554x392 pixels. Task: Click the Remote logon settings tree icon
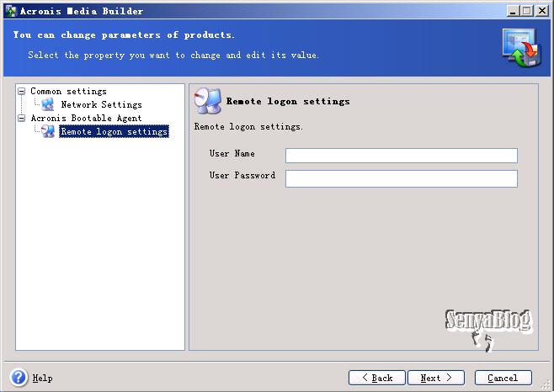[x=48, y=131]
